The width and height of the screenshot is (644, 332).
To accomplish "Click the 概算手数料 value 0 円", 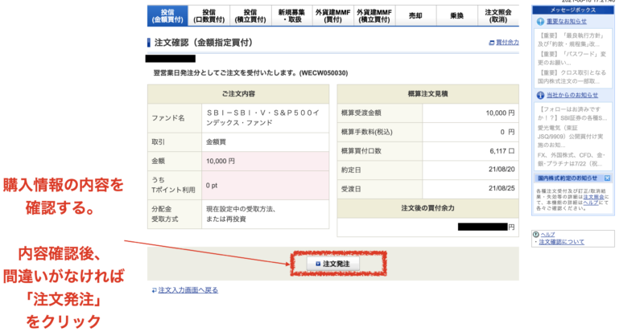I will pos(507,132).
